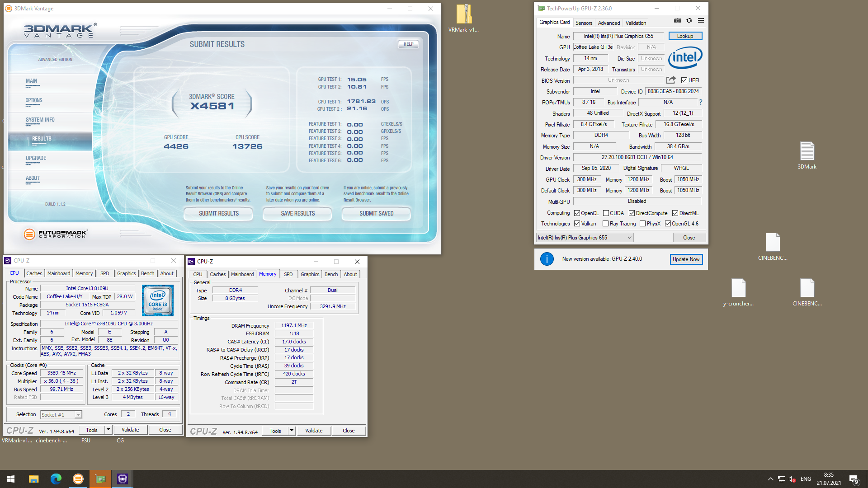This screenshot has height=488, width=868.
Task: Click the Intel logo in GPU-Z
Action: point(685,57)
